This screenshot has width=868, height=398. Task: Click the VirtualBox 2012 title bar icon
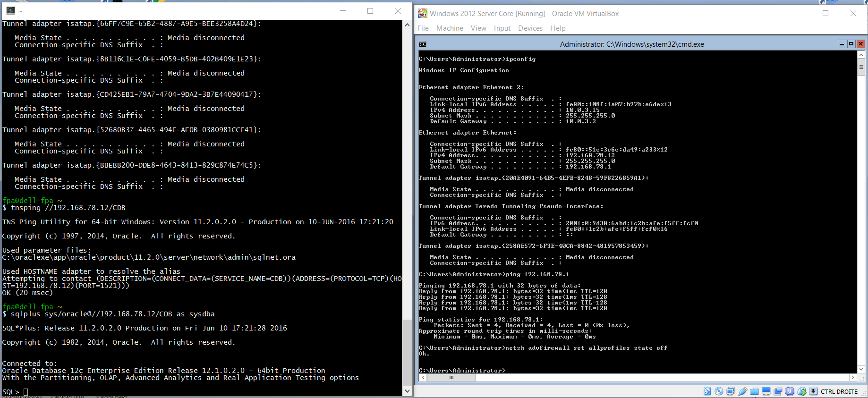tap(423, 13)
